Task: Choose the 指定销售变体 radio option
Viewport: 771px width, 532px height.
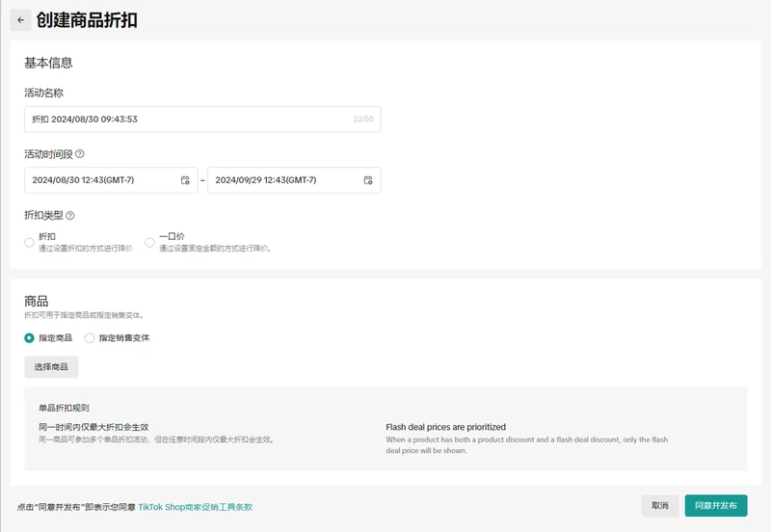Action: 90,338
